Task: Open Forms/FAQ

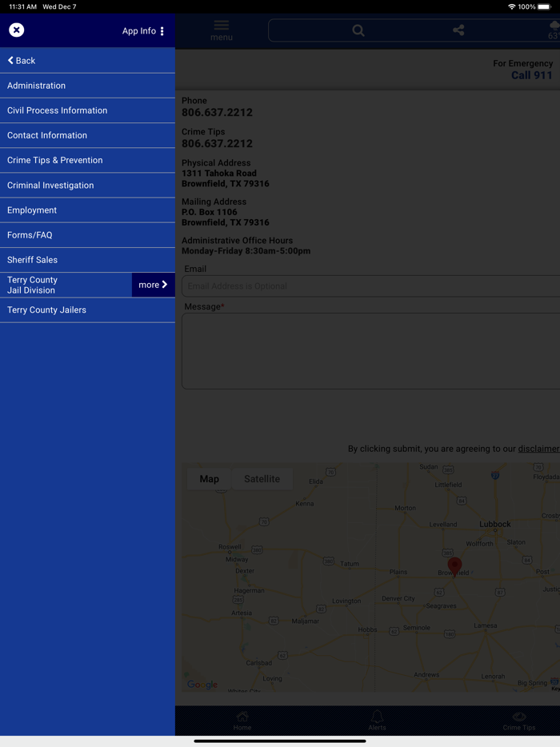Action: pos(87,235)
